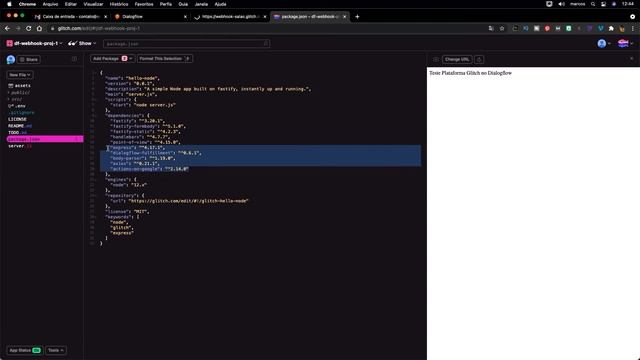This screenshot has height=360, width=640.
Task: Open the LICENSE file
Action: (17, 119)
